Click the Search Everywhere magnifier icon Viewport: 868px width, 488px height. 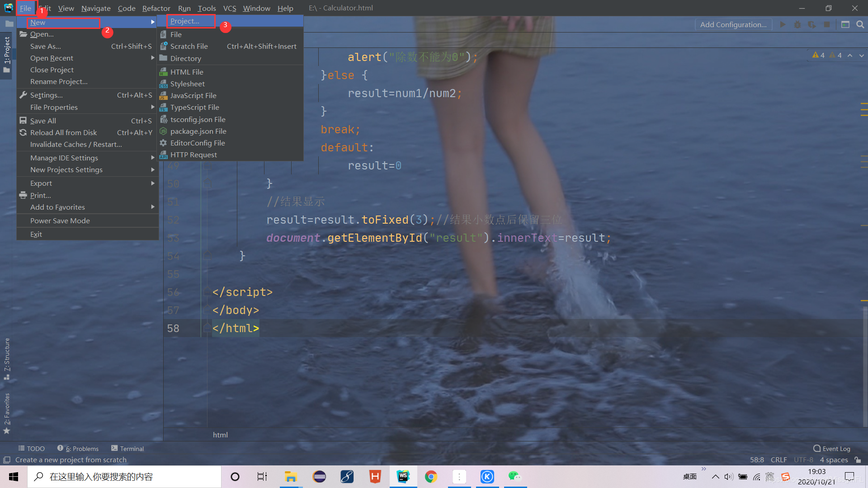click(x=860, y=24)
